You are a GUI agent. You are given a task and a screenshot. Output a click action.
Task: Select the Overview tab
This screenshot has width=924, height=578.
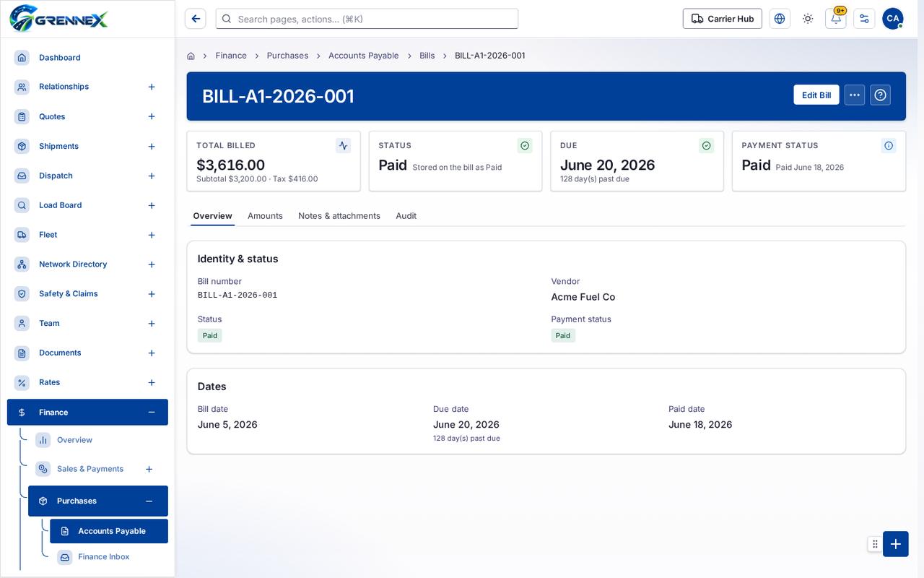pos(212,216)
